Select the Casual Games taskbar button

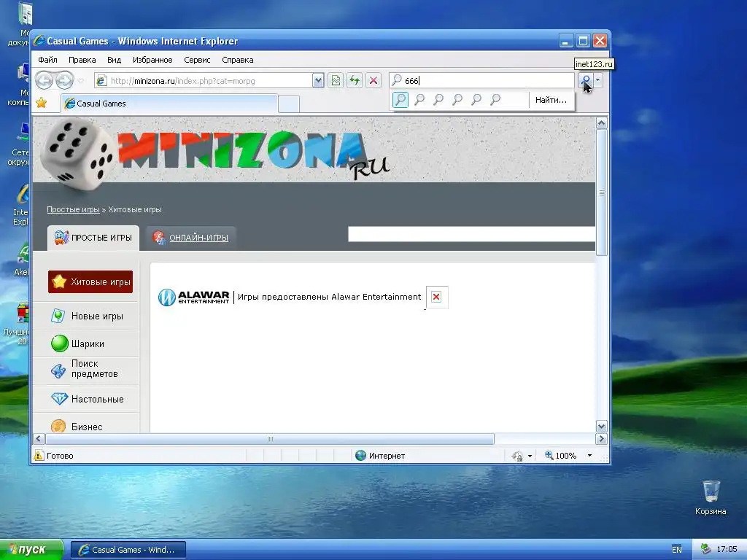[x=128, y=550]
